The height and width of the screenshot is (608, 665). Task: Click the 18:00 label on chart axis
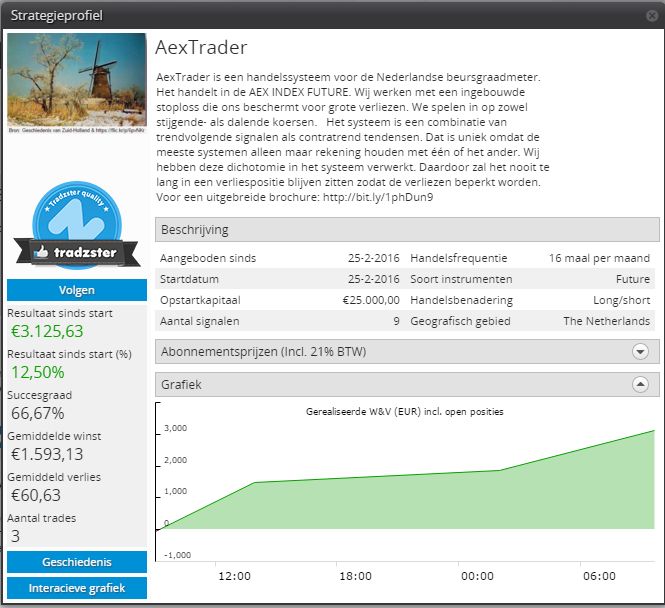click(355, 576)
